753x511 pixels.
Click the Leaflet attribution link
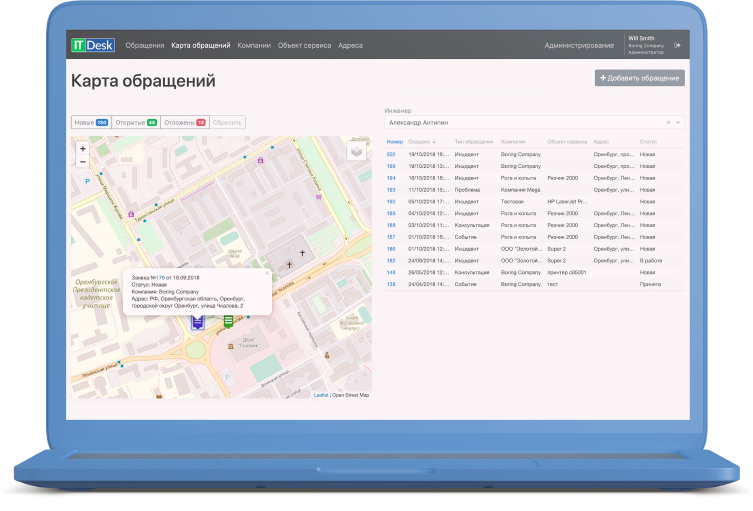point(321,395)
